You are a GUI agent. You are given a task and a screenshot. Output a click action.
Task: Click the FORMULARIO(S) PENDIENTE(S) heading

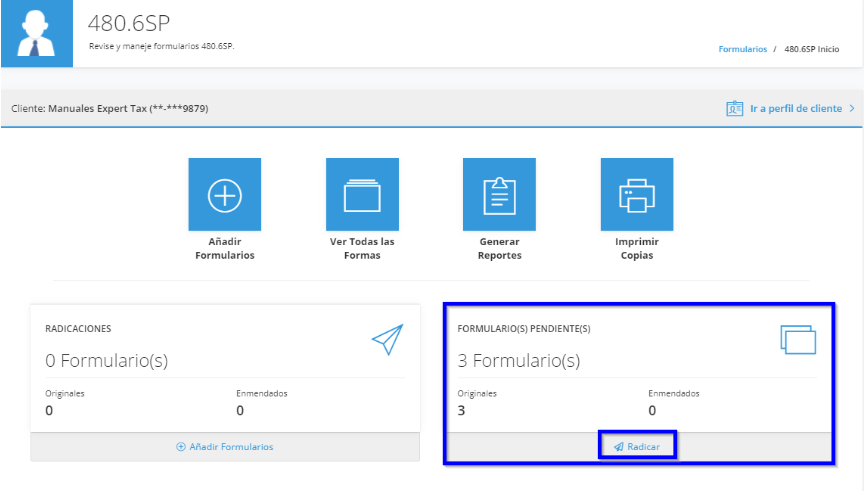[x=524, y=329]
